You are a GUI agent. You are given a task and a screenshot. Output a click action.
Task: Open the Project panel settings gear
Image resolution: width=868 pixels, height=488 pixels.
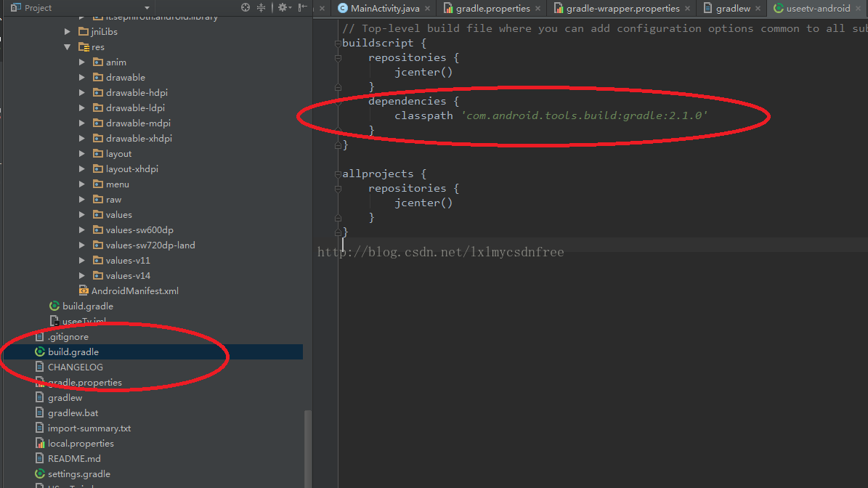click(284, 7)
